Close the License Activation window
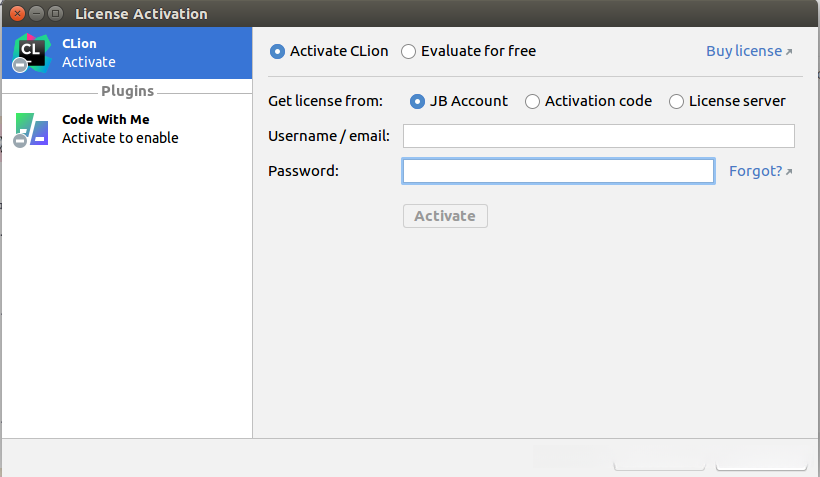 (x=17, y=14)
